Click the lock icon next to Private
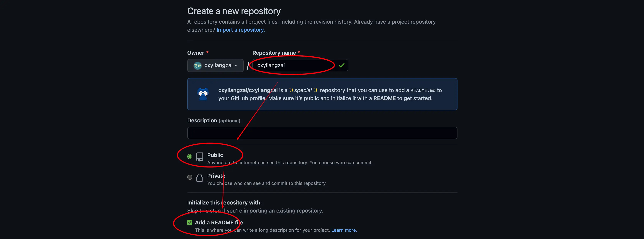 (200, 178)
